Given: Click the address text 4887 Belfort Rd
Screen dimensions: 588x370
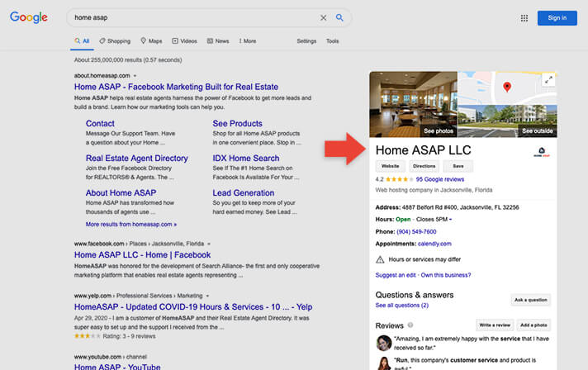Looking at the screenshot, I should click(460, 207).
